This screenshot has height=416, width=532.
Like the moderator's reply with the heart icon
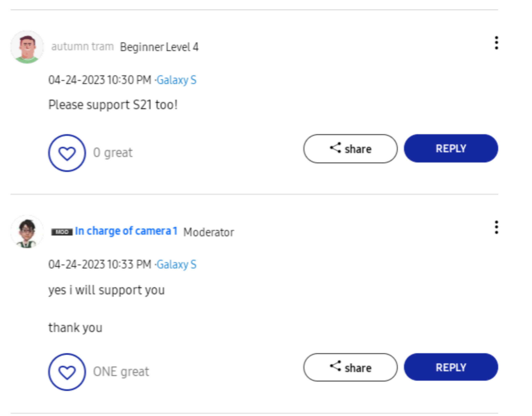tap(67, 372)
